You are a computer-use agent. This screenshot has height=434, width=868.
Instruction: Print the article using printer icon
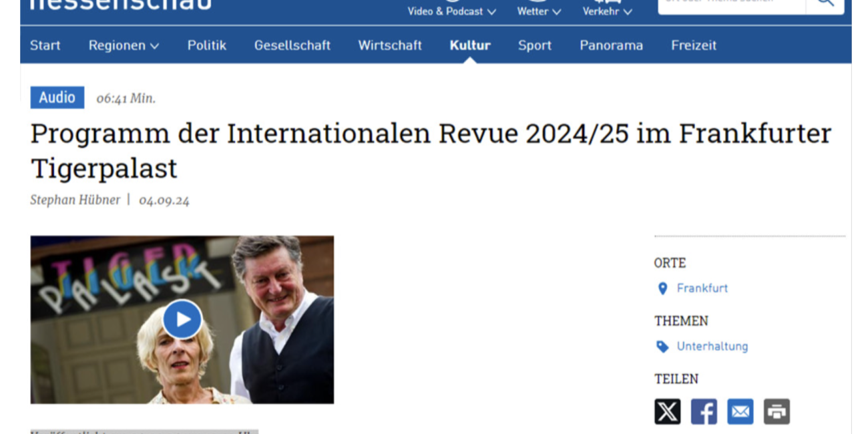click(x=777, y=411)
